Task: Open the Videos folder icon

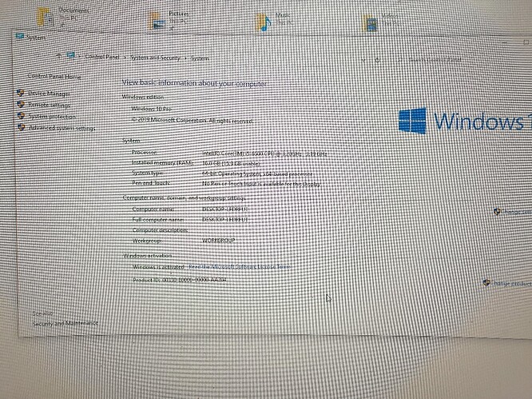Action: click(369, 23)
